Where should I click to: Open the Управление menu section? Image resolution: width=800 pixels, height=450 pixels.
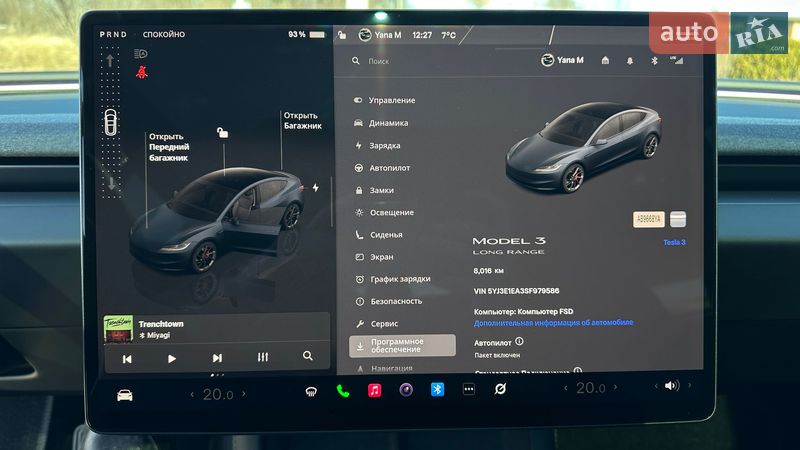click(x=385, y=101)
